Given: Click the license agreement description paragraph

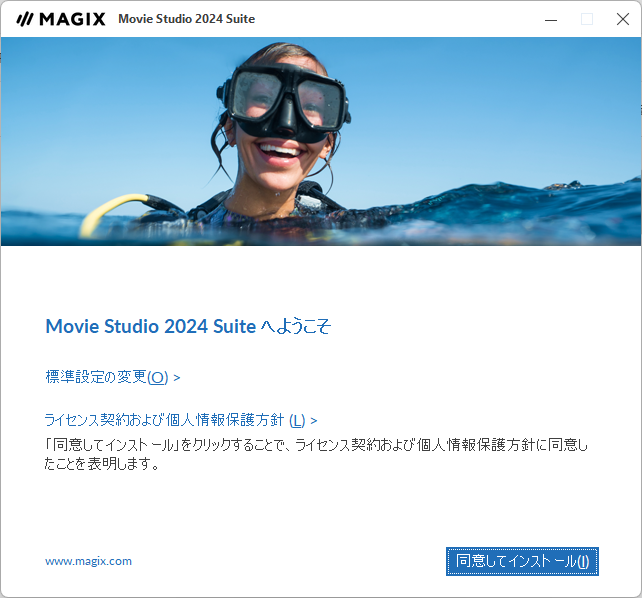Looking at the screenshot, I should 317,454.
